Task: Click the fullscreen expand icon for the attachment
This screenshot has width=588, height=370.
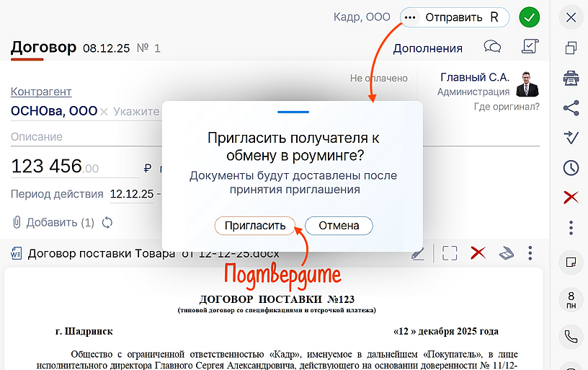Action: click(450, 253)
